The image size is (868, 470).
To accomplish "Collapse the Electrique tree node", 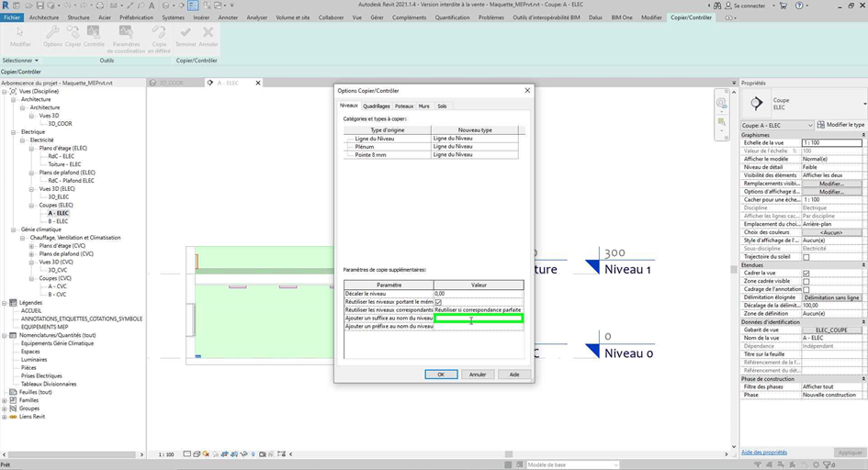I will click(13, 132).
